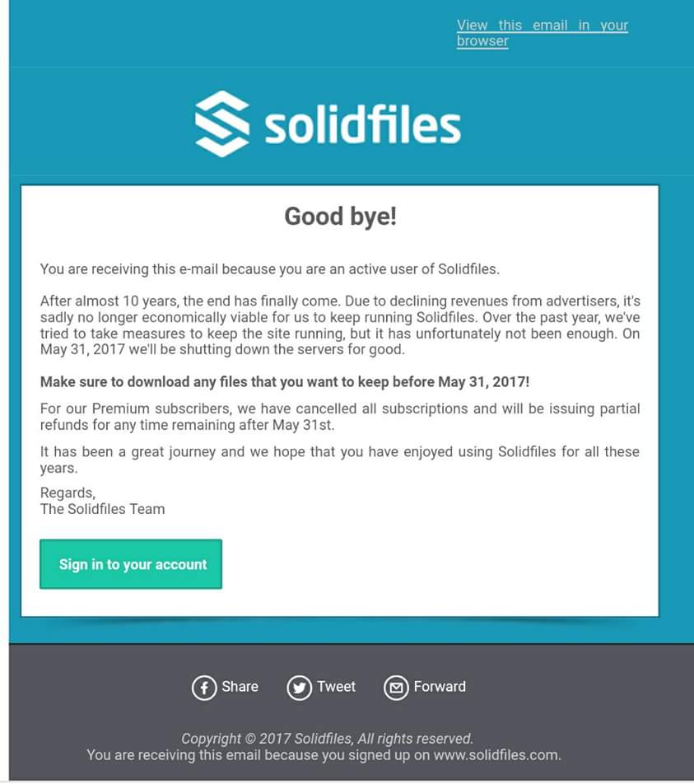
Task: Click 'The Solidfiles Team' signature text
Action: [x=103, y=509]
